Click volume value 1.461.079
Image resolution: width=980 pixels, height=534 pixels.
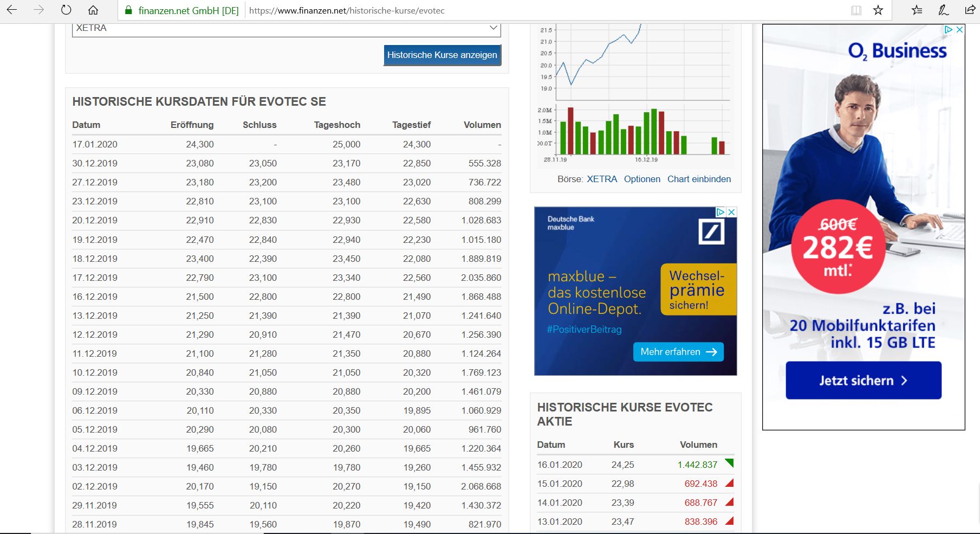tap(481, 391)
